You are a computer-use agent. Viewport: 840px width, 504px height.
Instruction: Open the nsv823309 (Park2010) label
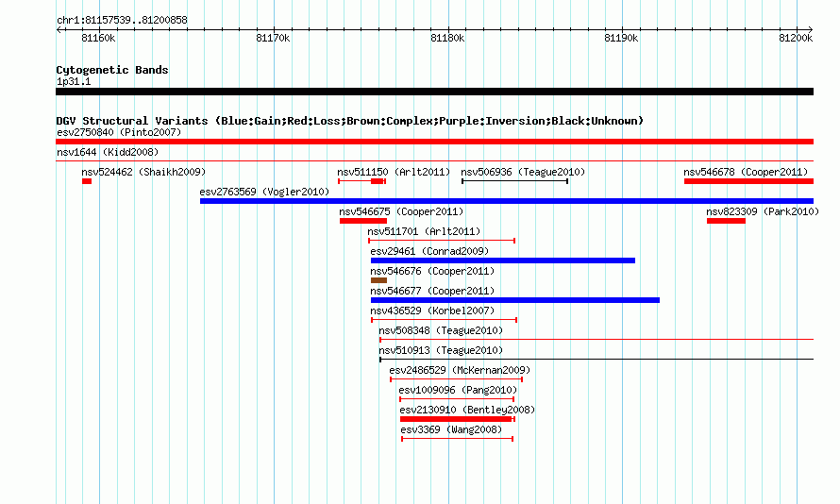[763, 211]
